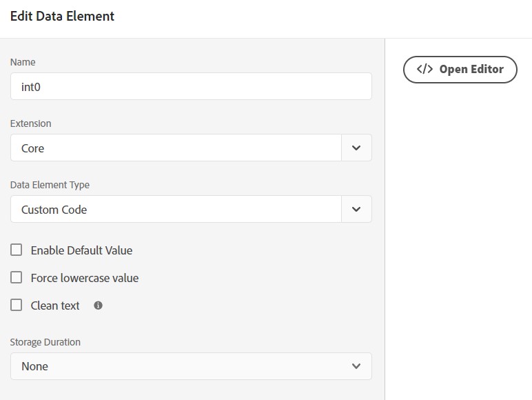Check the Clean text checkbox

coord(17,306)
